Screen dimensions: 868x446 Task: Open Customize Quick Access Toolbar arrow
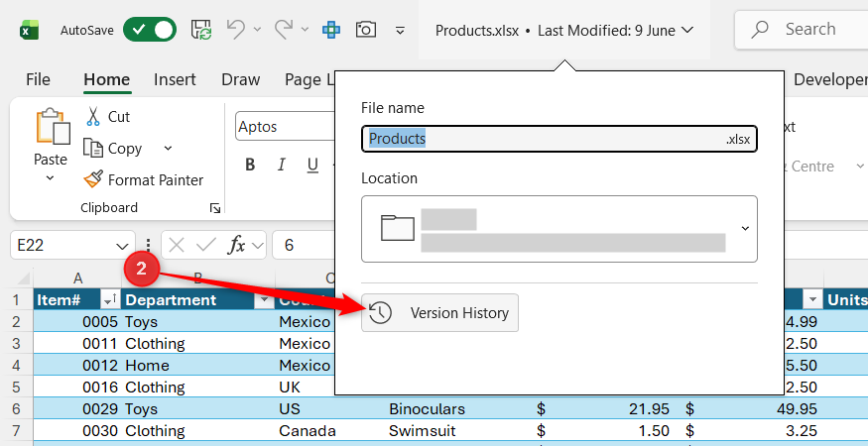(400, 30)
